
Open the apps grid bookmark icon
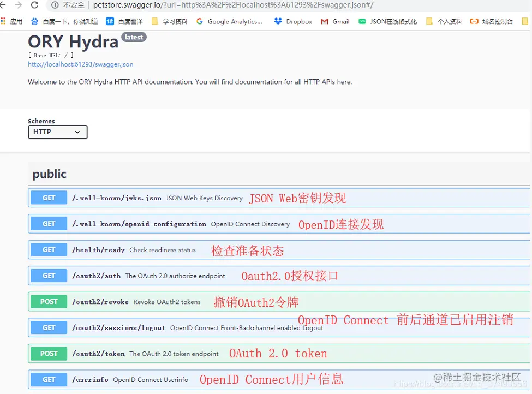tap(3, 21)
